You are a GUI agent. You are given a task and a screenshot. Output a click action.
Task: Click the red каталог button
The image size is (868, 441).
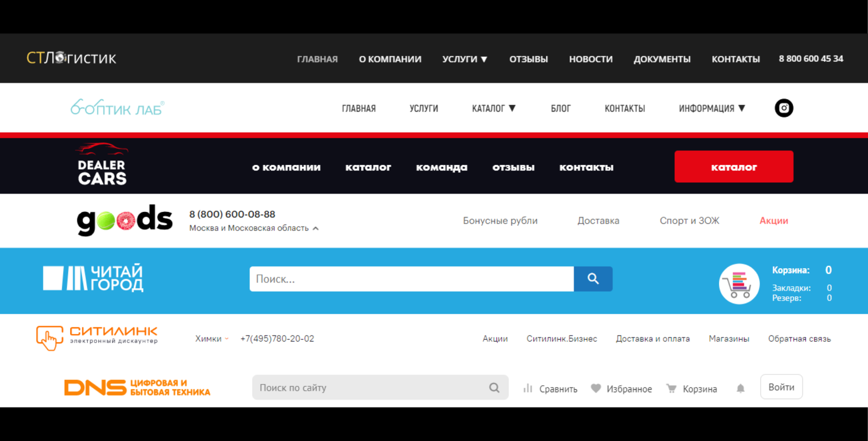pos(734,166)
